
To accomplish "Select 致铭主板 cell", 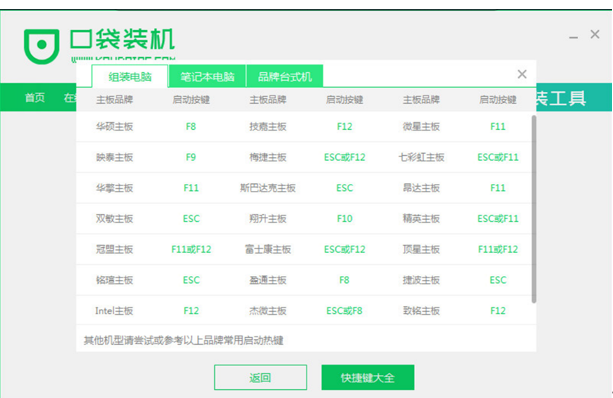I will (421, 311).
